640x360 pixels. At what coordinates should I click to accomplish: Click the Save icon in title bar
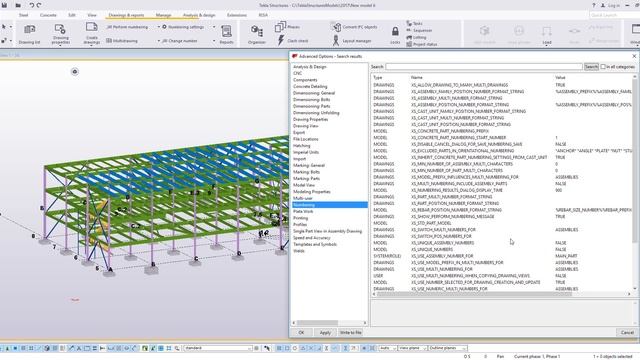(x=4, y=5)
